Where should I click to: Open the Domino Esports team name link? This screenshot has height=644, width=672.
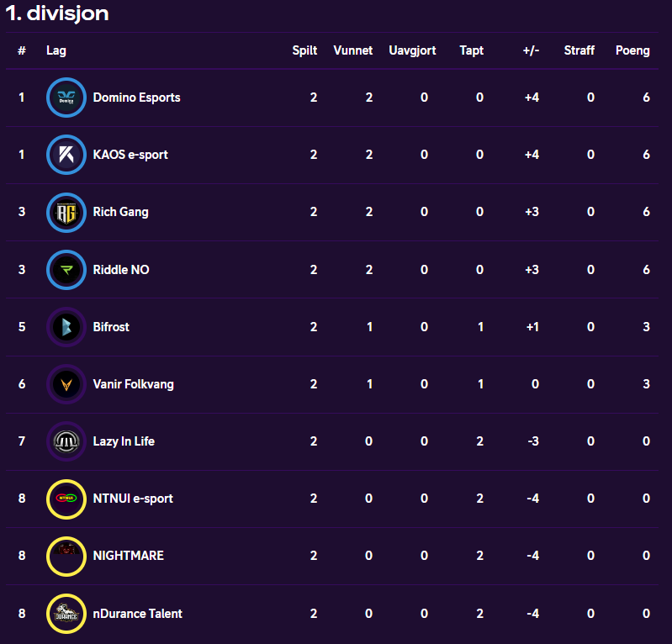[x=137, y=98]
